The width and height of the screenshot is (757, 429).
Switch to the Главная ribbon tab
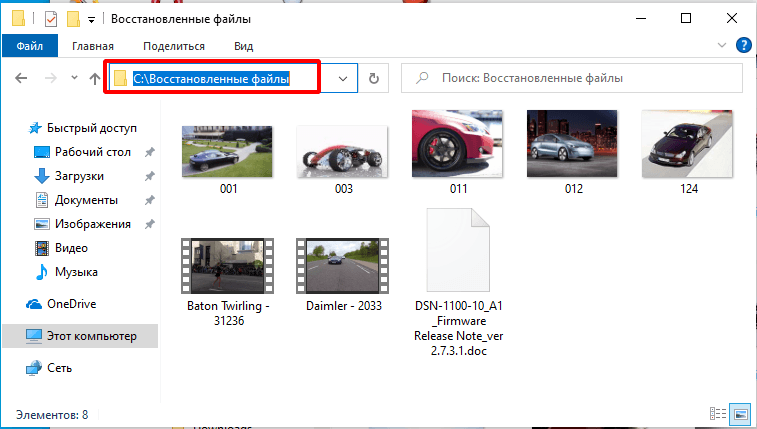pyautogui.click(x=93, y=46)
